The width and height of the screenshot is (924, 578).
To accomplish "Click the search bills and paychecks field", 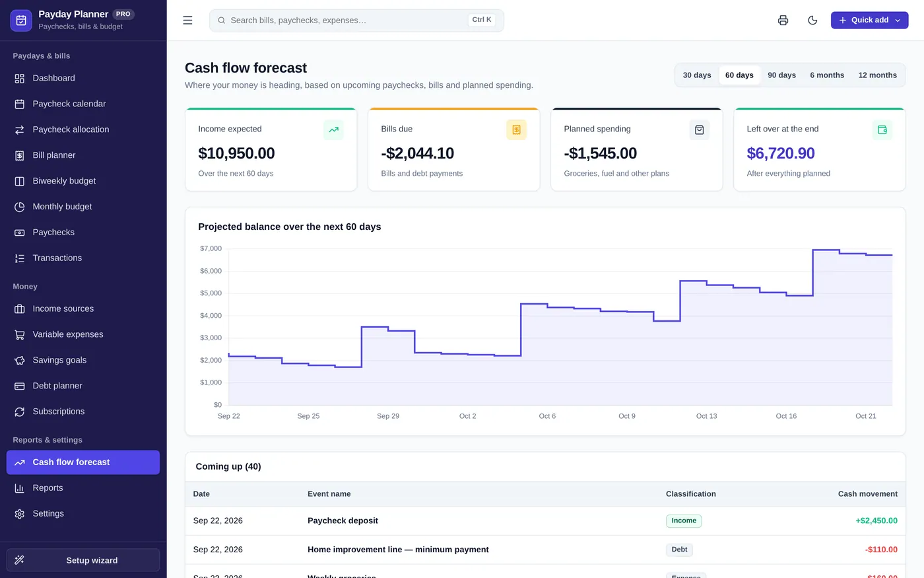I will [x=356, y=20].
